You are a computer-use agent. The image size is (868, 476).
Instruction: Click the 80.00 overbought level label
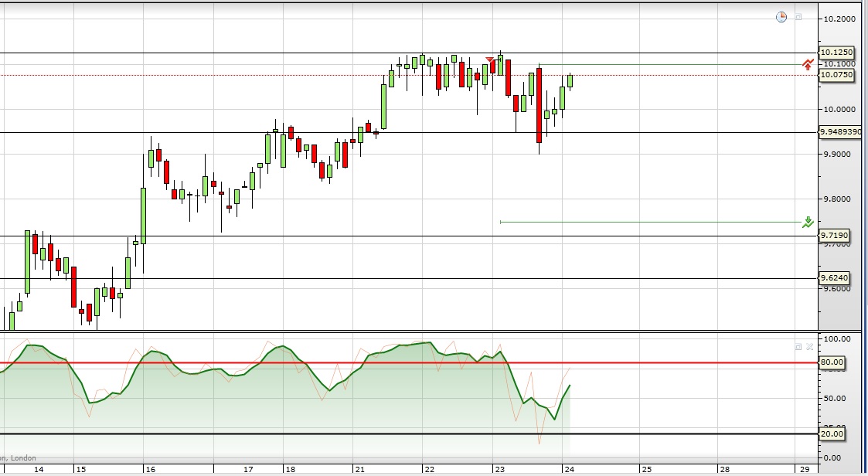pos(832,362)
